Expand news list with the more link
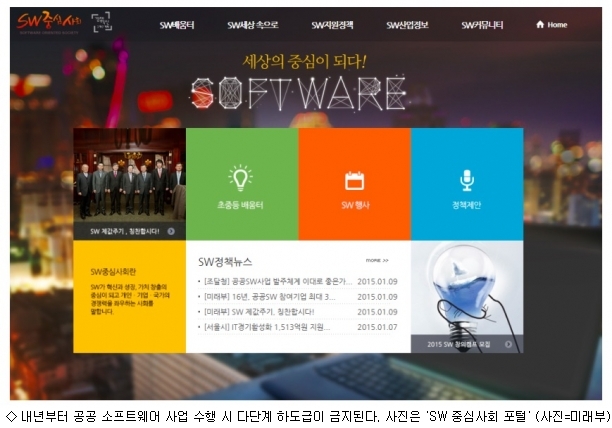 click(x=377, y=260)
